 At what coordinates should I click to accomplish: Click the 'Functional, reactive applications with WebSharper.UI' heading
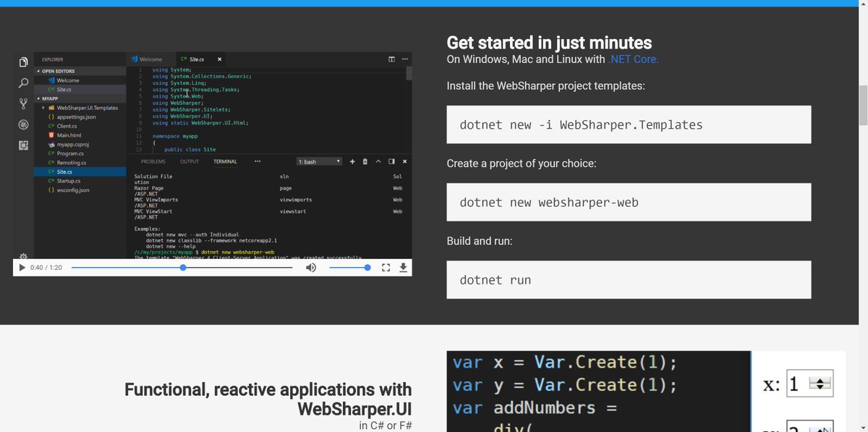pyautogui.click(x=268, y=399)
